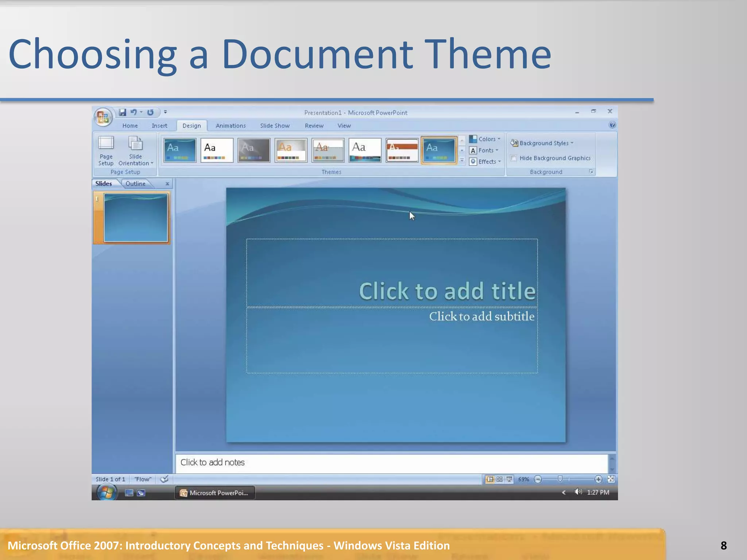This screenshot has width=747, height=560.
Task: Click 'Slide 1 of 1' in status bar
Action: (111, 479)
